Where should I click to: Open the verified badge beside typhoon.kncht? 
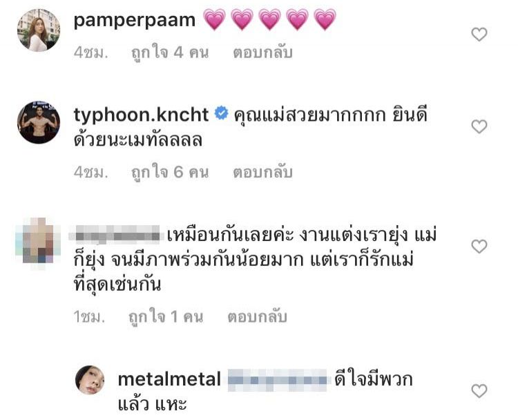221,113
